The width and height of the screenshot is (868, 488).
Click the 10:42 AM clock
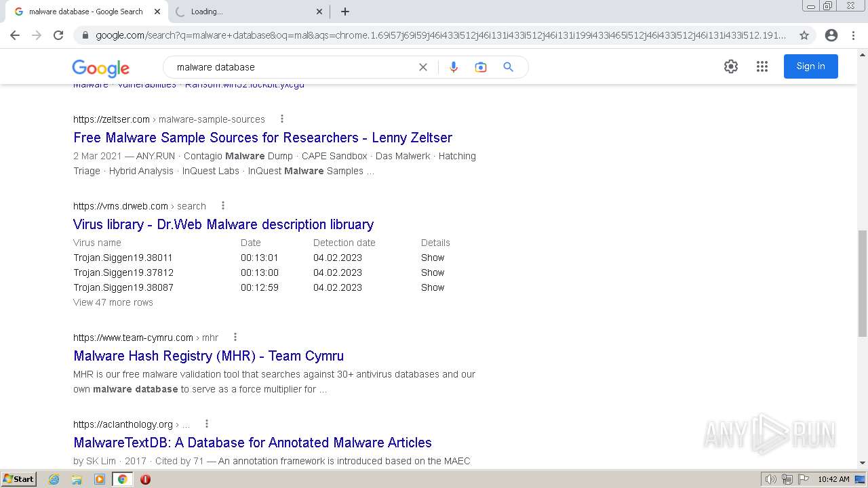coord(833,479)
